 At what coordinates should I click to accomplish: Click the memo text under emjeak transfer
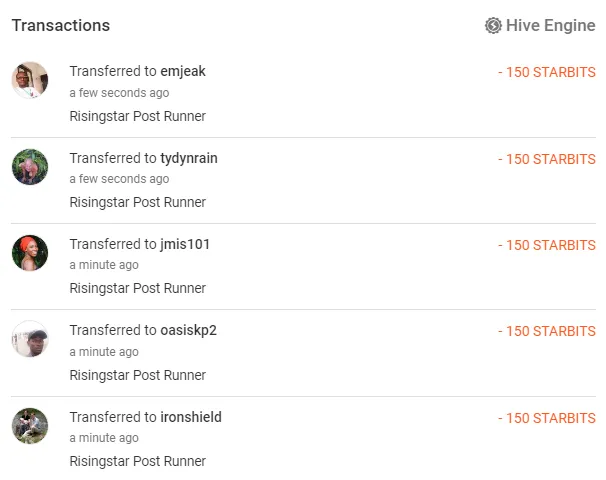137,116
